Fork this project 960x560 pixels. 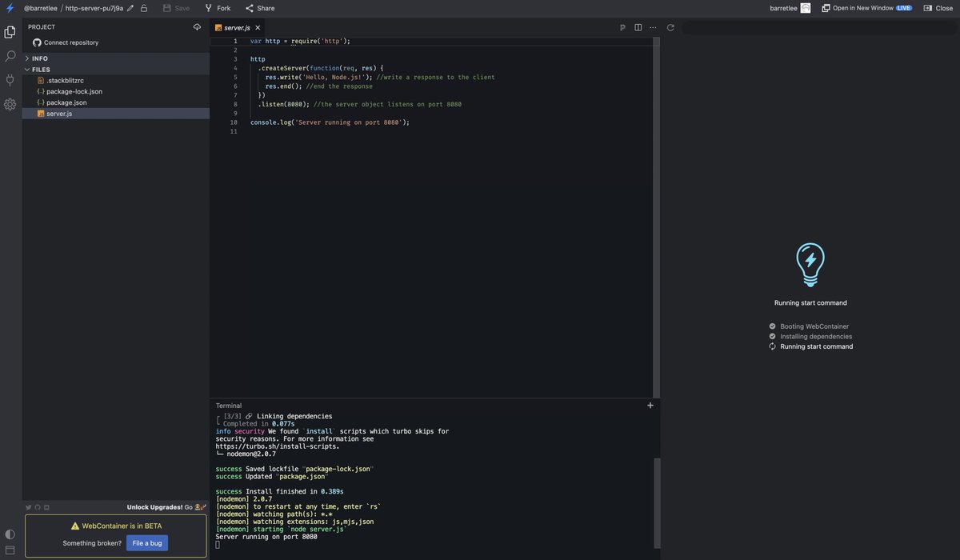[x=218, y=8]
